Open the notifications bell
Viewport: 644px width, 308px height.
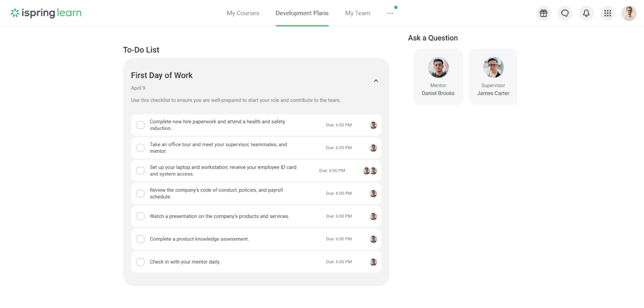[586, 13]
